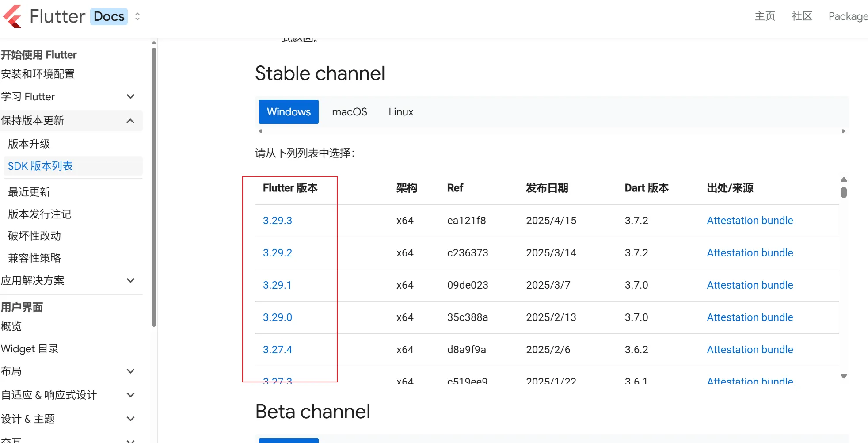Open 版本发行注记 sidebar item
Screen dimensions: 868x443
point(40,214)
